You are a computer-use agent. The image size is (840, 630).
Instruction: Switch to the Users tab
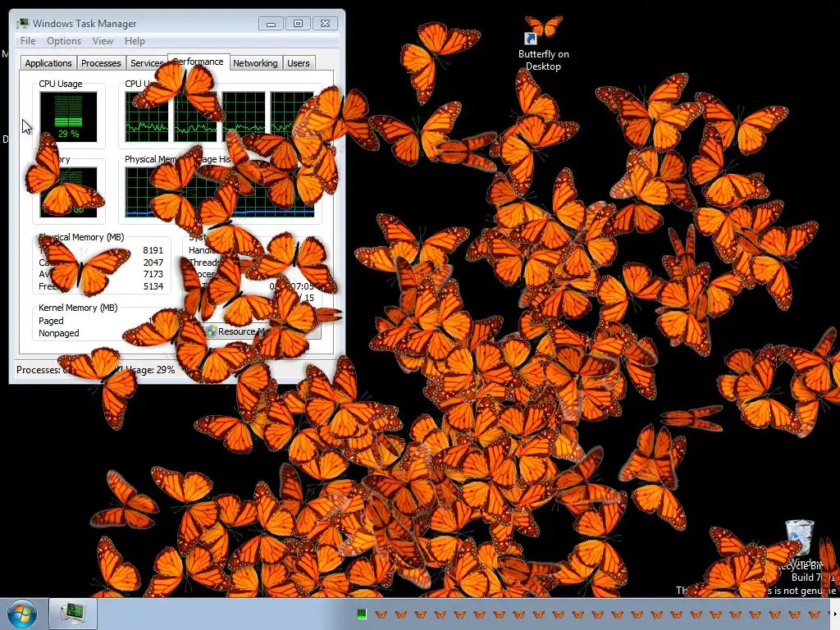[299, 63]
